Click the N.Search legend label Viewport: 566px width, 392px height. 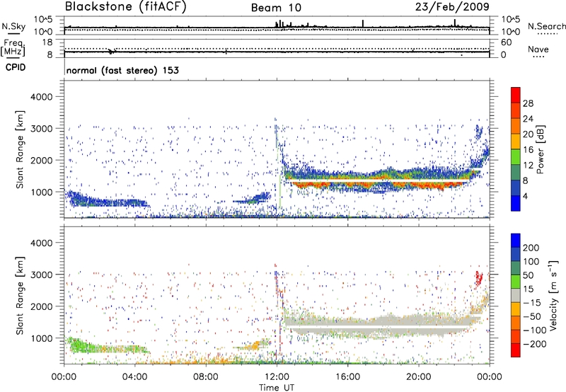(x=546, y=26)
